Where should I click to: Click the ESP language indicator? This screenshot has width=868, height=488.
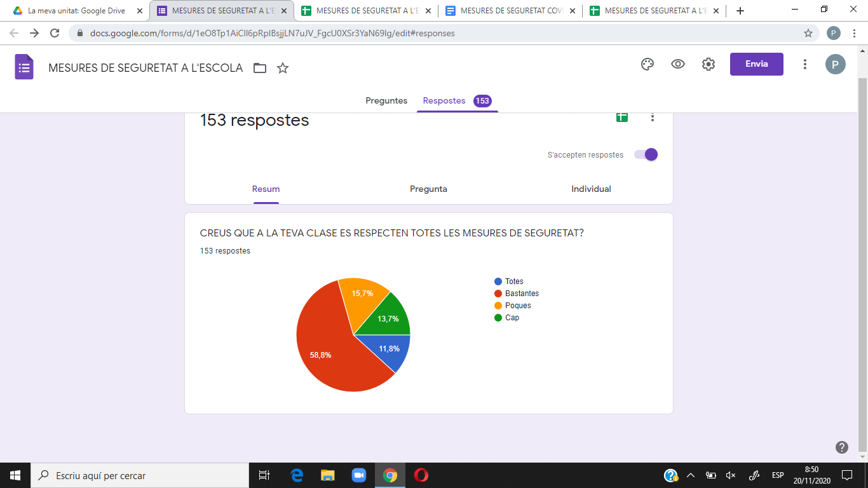click(x=778, y=475)
